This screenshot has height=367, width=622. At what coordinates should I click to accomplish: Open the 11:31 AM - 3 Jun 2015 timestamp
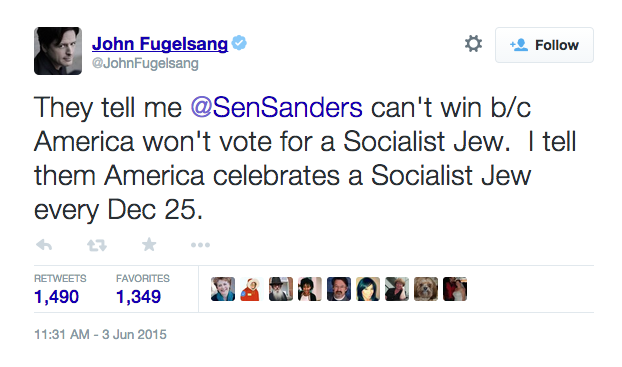pyautogui.click(x=100, y=334)
